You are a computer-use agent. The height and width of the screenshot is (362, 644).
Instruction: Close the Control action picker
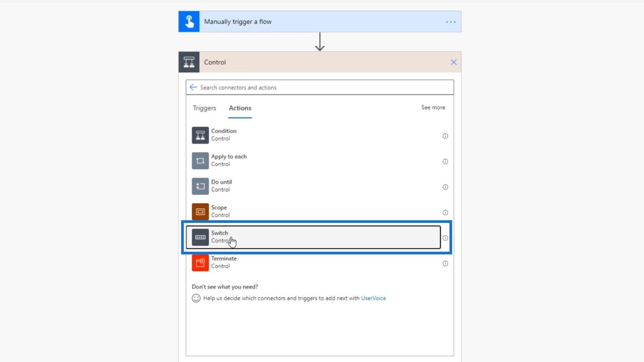pyautogui.click(x=453, y=62)
